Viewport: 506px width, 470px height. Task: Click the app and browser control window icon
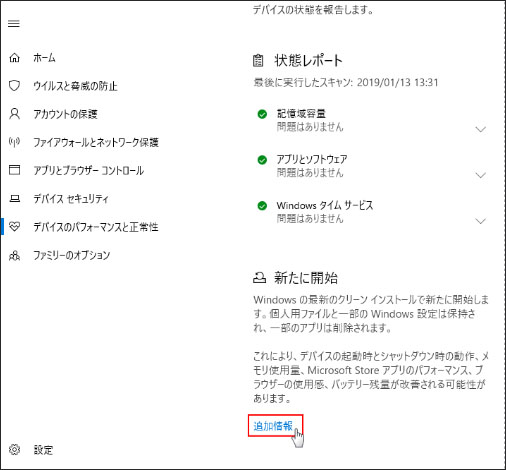click(x=14, y=170)
